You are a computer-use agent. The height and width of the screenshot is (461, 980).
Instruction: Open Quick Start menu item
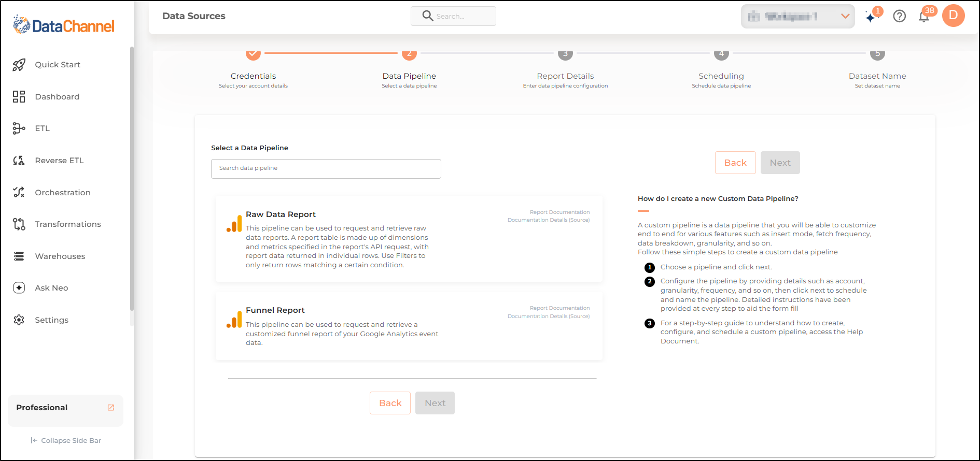tap(58, 65)
